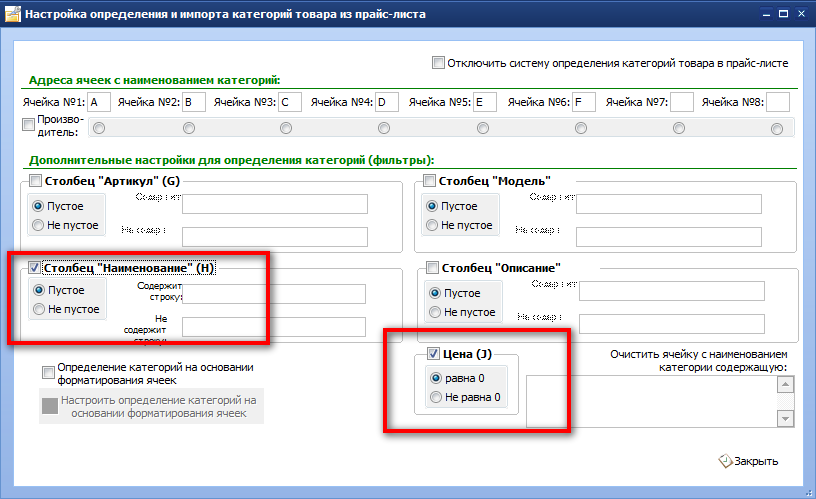Select producer radio under Ячейка №6
This screenshot has height=499, width=816.
581,128
